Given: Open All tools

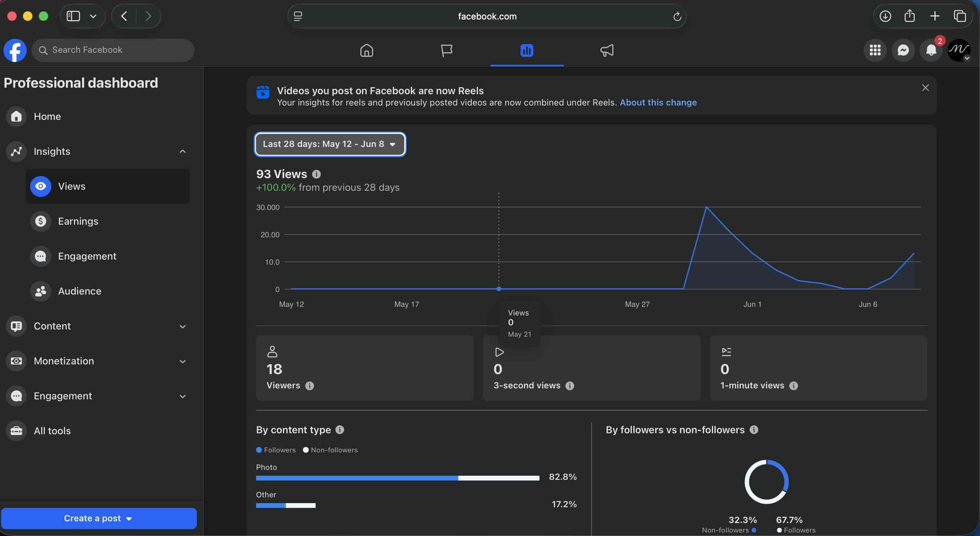Looking at the screenshot, I should pos(98,431).
